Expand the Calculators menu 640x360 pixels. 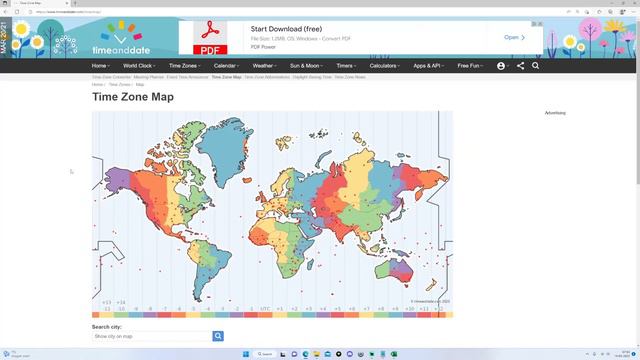click(384, 66)
